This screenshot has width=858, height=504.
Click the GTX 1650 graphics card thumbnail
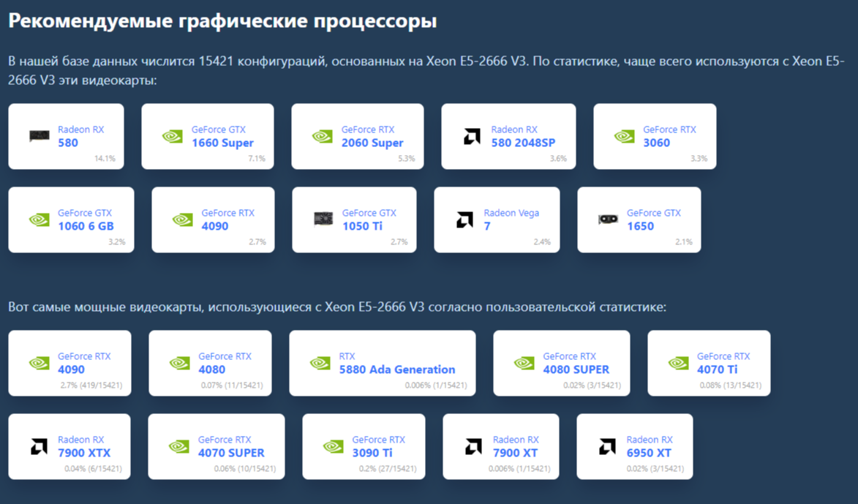point(608,219)
